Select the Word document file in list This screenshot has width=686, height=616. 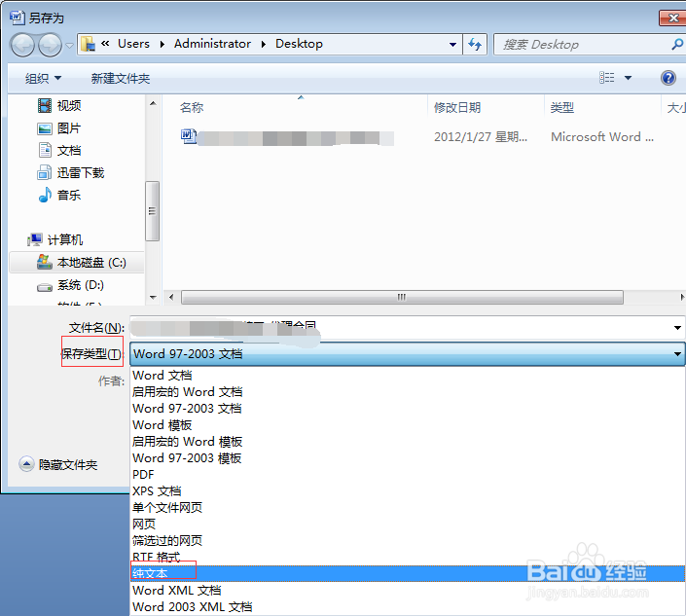[x=287, y=137]
